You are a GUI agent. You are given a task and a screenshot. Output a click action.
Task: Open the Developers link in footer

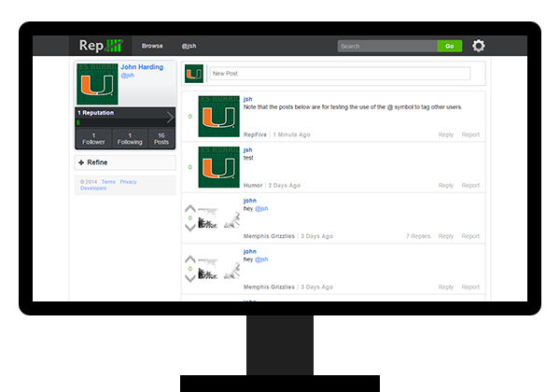point(93,189)
